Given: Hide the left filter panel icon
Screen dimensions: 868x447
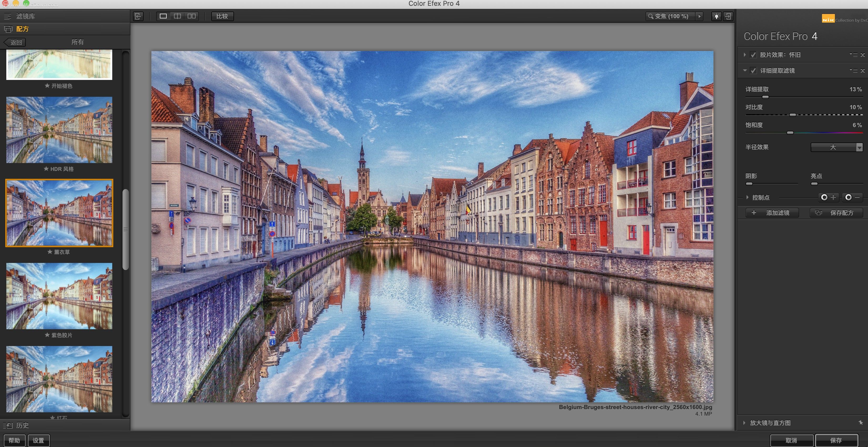Looking at the screenshot, I should pyautogui.click(x=138, y=16).
